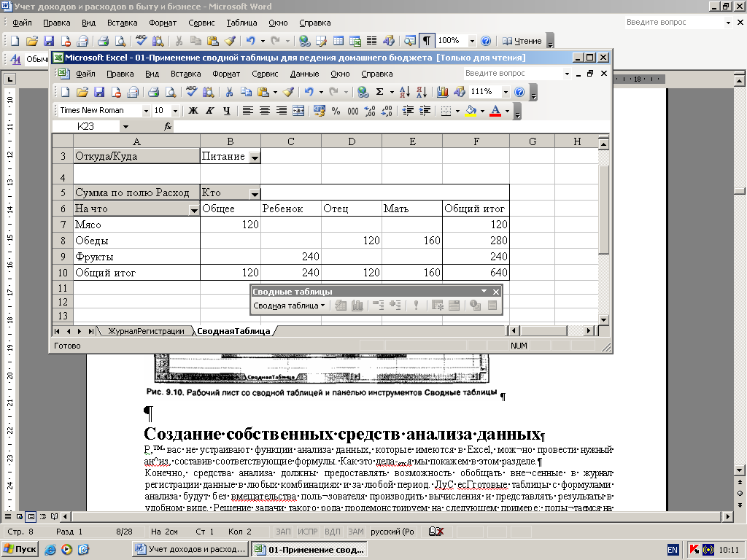Sort ascending with the A-Я icon
The width and height of the screenshot is (747, 560).
(x=405, y=92)
